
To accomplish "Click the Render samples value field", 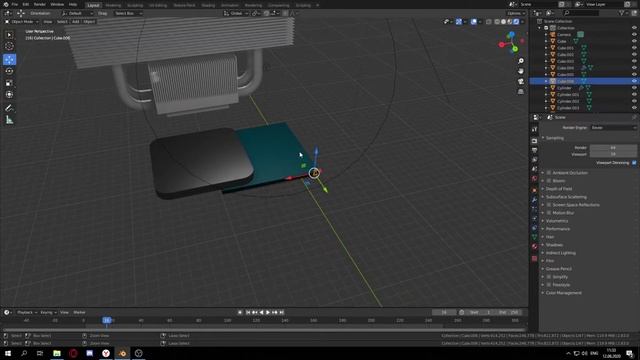I will [613, 148].
